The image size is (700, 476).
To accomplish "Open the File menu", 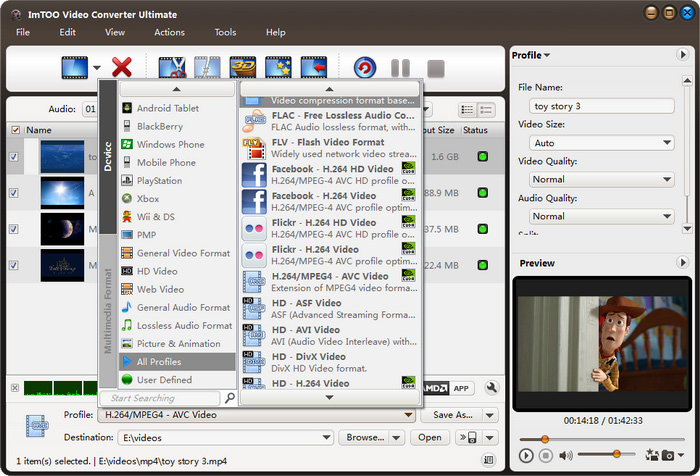I will point(23,32).
